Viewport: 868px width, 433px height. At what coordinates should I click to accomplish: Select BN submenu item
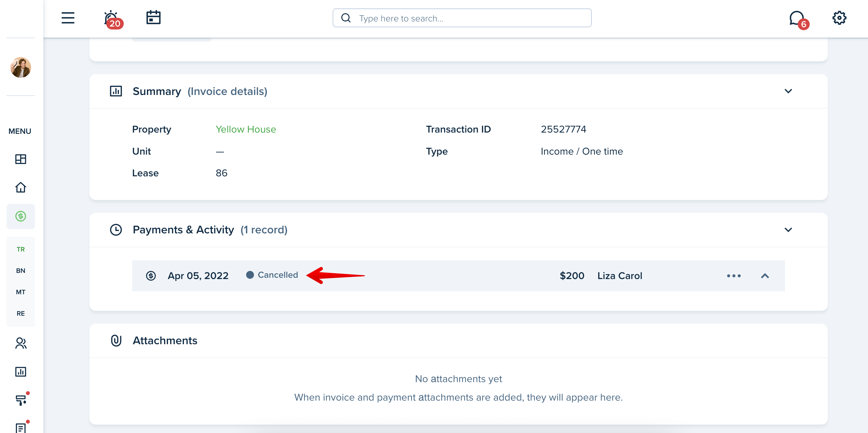tap(20, 270)
